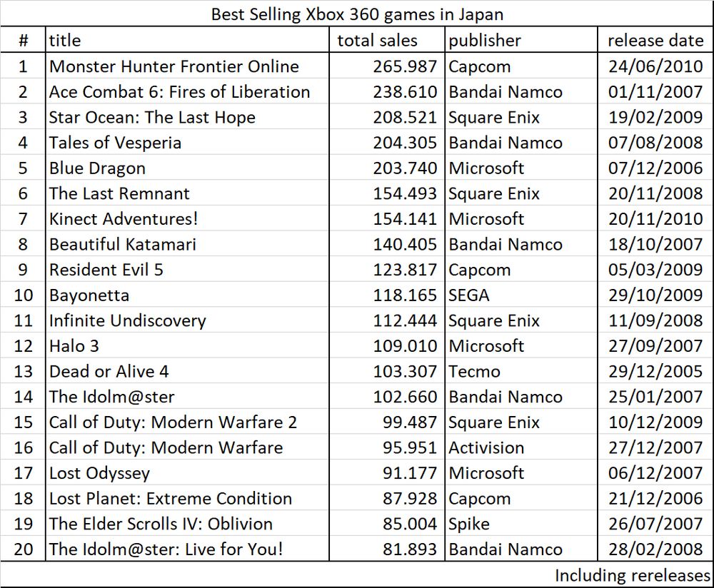The image size is (714, 588).
Task: Click the 'total sales' header cell
Action: 386,40
